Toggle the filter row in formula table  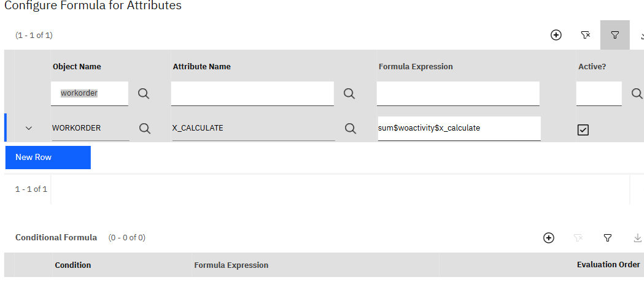(x=615, y=35)
